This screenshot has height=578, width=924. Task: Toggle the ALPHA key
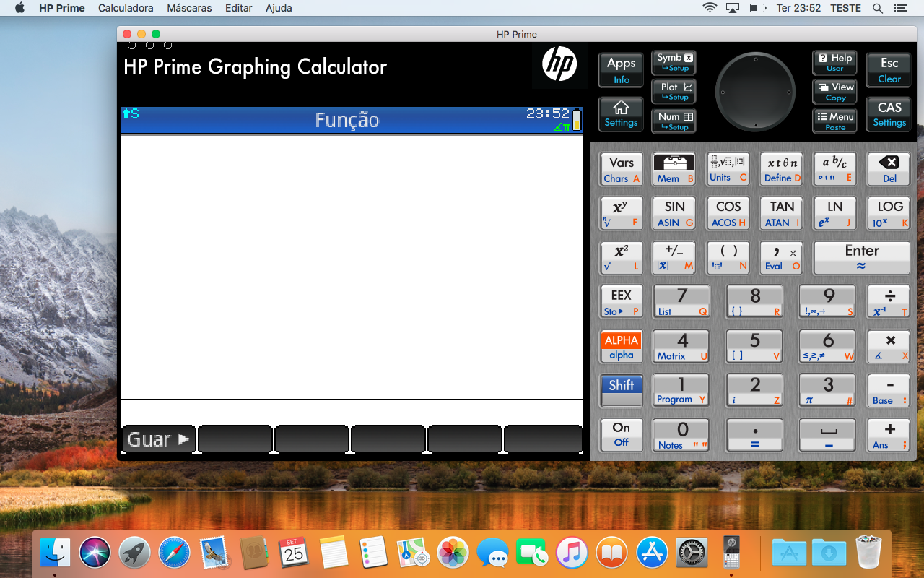point(621,345)
